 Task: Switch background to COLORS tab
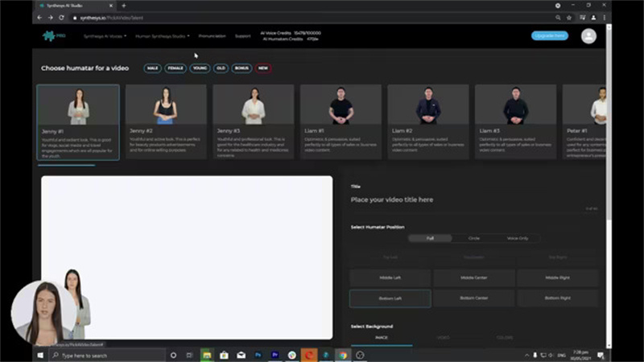tap(505, 338)
